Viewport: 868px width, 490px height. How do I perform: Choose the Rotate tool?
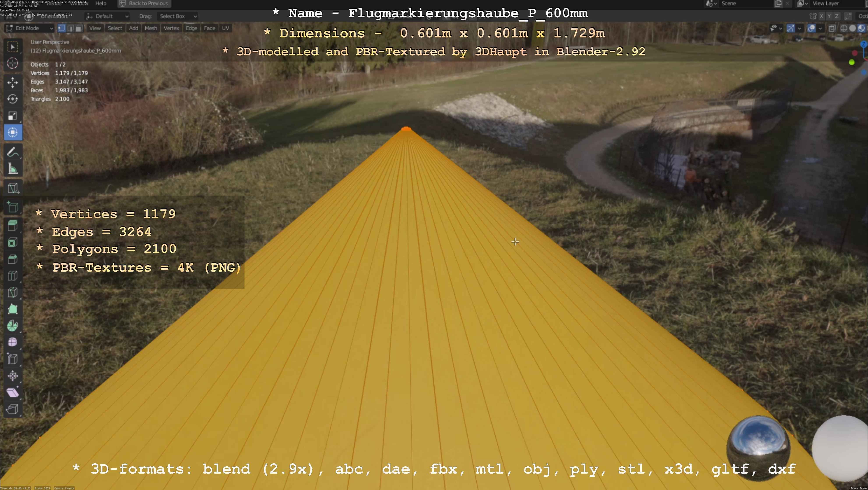coord(13,99)
